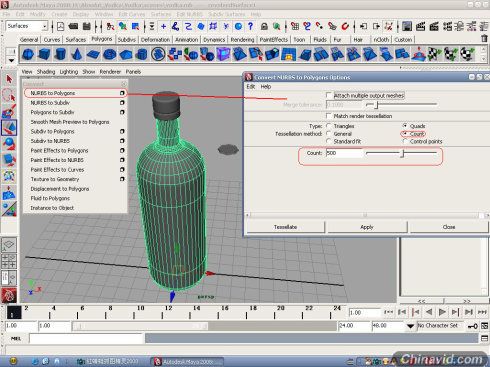Pick the Select tool arrow in toolbox
Screen dimensions: 490x367
tap(9, 79)
